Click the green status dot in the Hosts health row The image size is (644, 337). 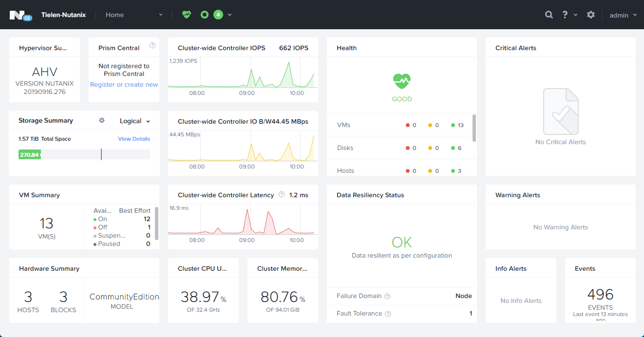click(x=453, y=171)
